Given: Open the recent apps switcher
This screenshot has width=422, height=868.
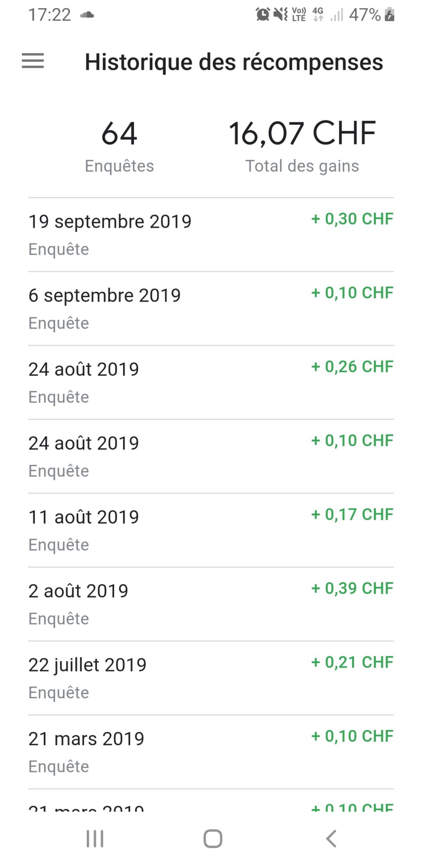Looking at the screenshot, I should pyautogui.click(x=95, y=838).
